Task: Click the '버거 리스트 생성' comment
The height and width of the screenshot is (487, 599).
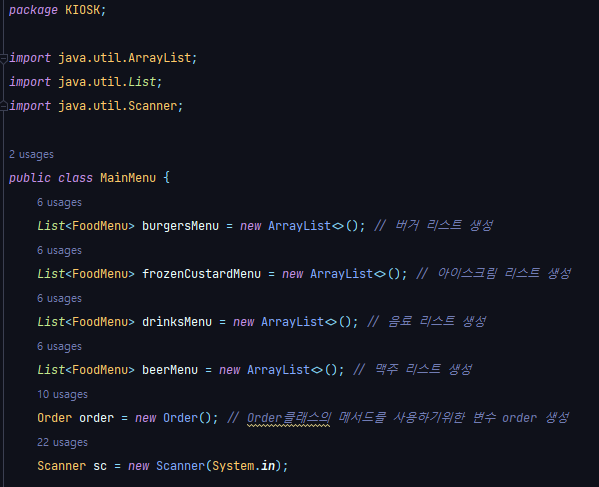Action: pos(444,226)
